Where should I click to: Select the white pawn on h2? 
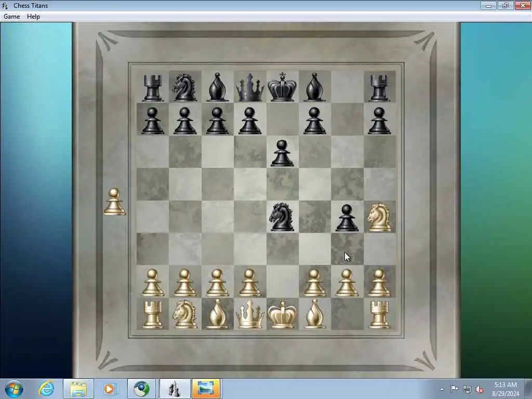[x=379, y=283]
